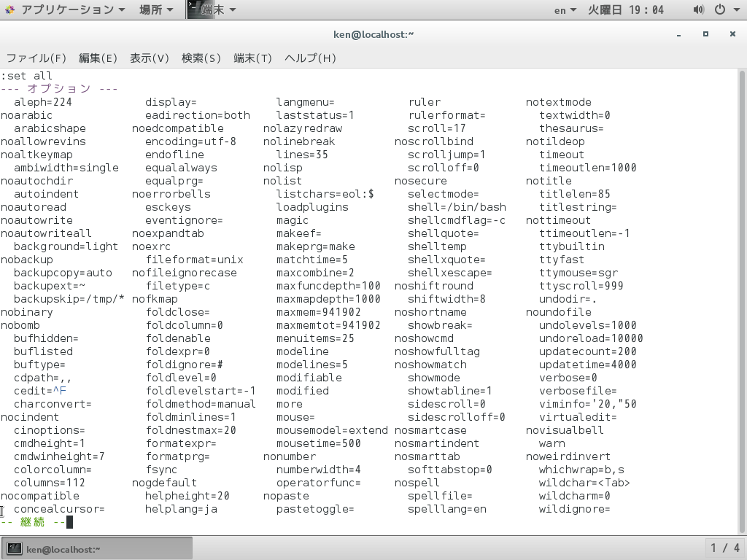This screenshot has width=747, height=560.
Task: Click the 'undolevels=1000' option text
Action: pos(588,325)
